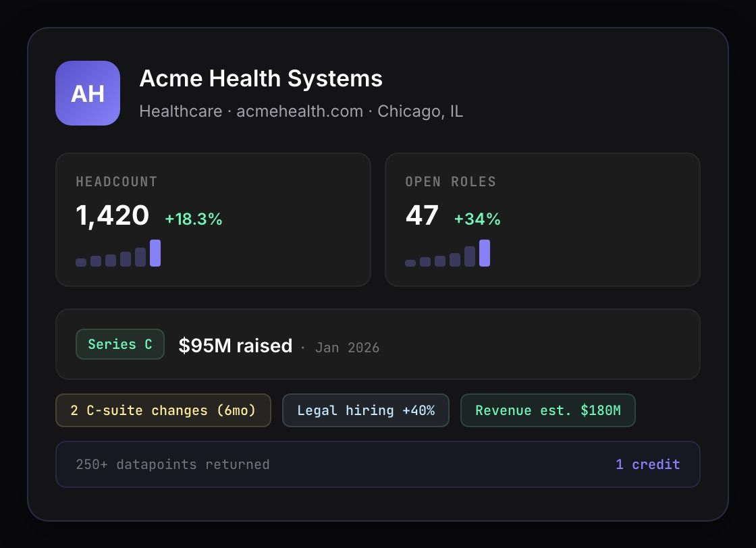Click the 1 credit cost label
Image resolution: width=756 pixels, height=548 pixels.
point(647,464)
